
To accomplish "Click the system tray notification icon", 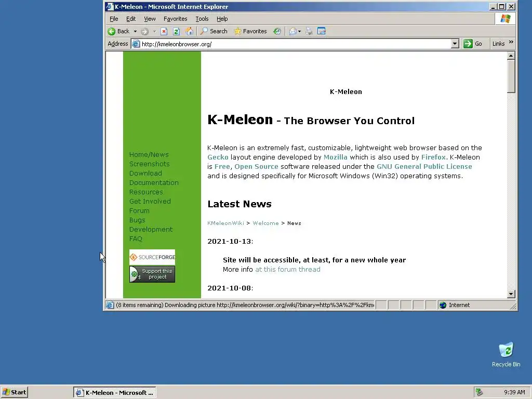I will coord(479,392).
